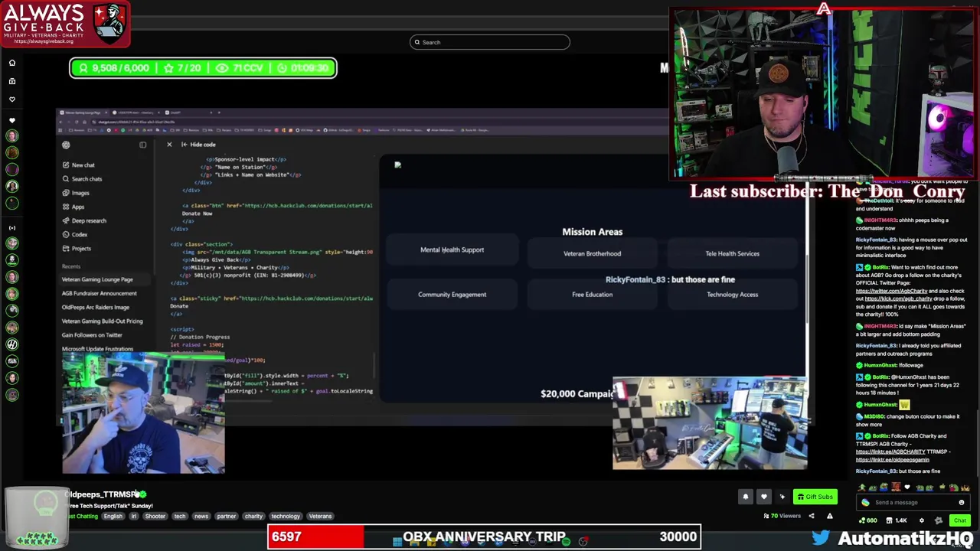Image resolution: width=980 pixels, height=551 pixels.
Task: Click the technology tag
Action: click(286, 517)
